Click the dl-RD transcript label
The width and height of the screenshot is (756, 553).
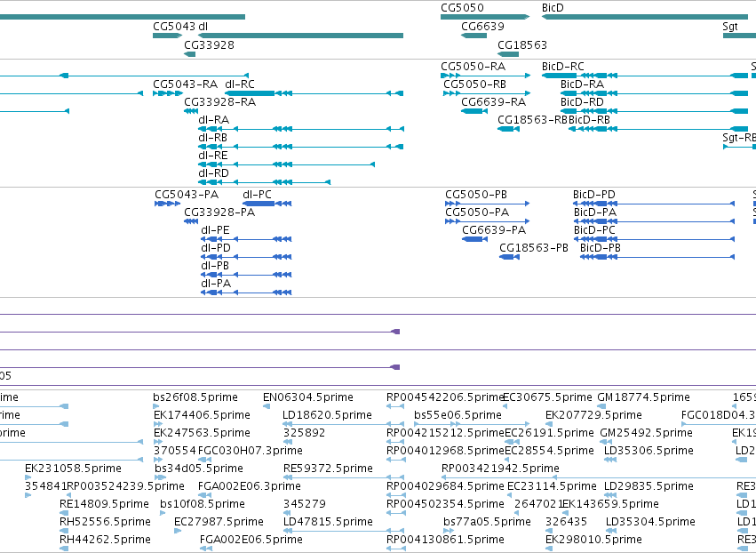pos(213,173)
